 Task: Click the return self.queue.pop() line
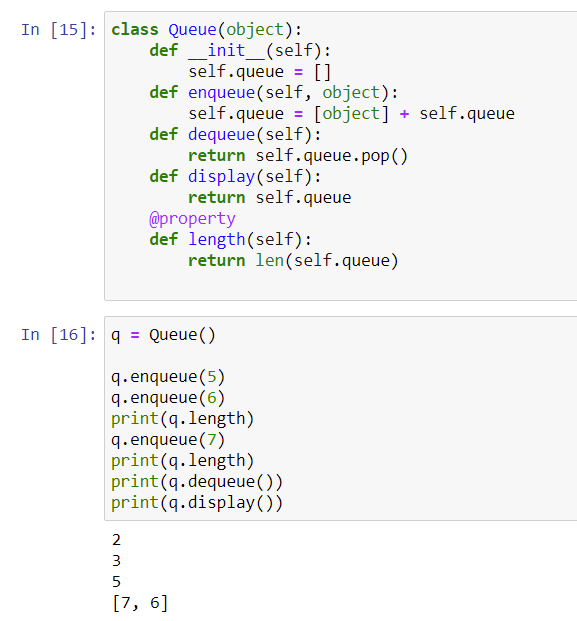298,156
